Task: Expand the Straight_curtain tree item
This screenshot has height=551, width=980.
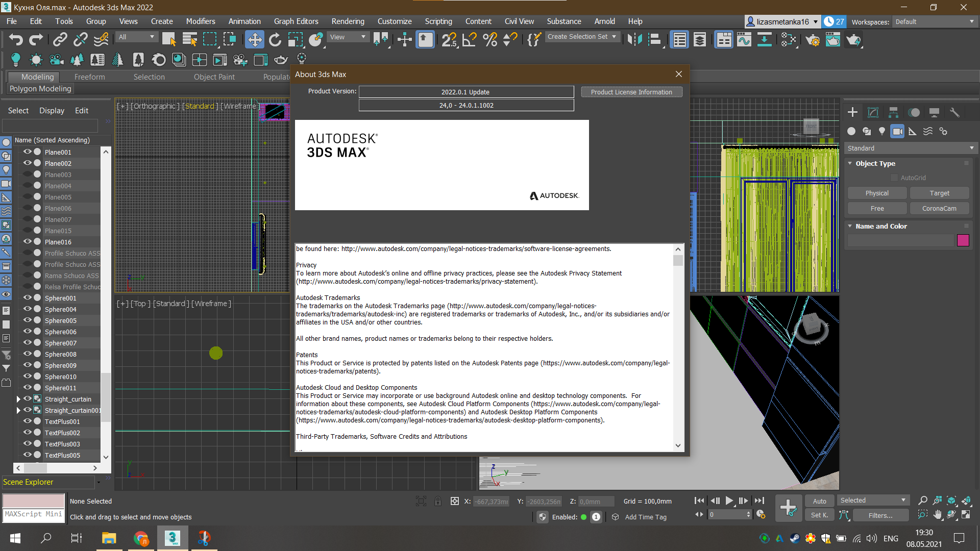Action: (18, 399)
